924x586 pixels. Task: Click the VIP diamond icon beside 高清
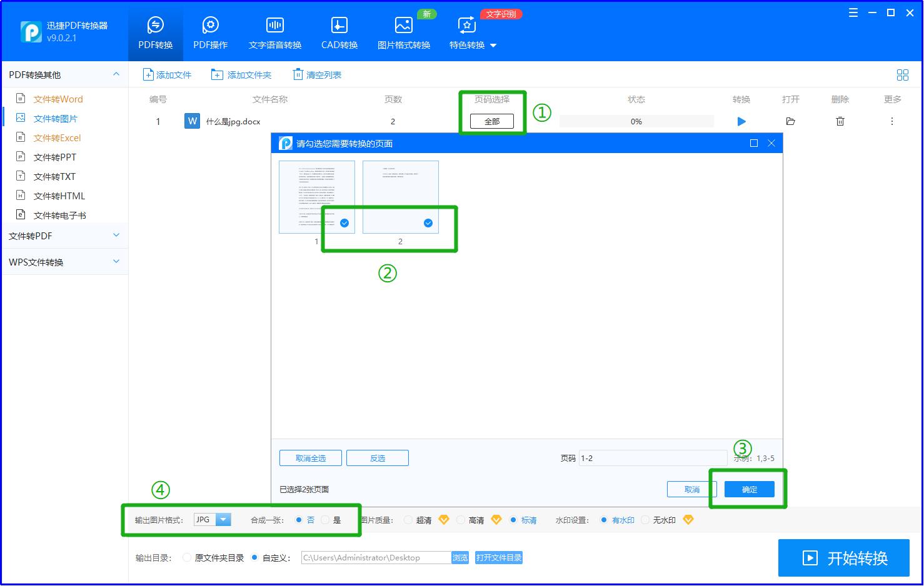(496, 520)
